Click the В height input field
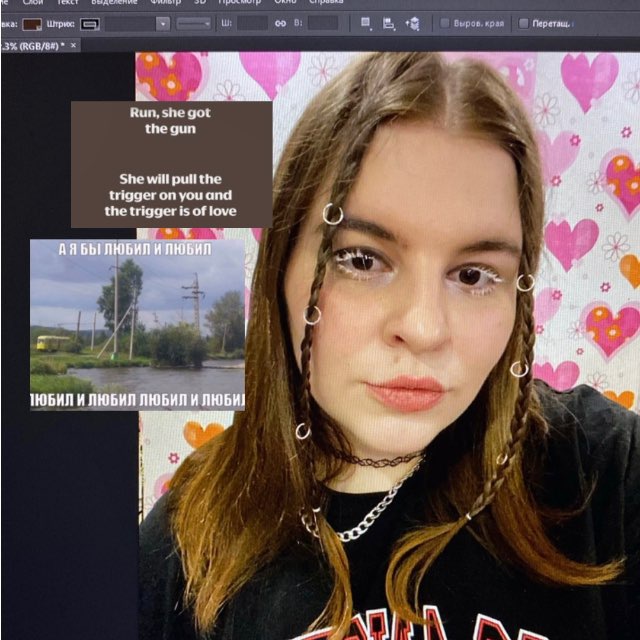This screenshot has height=640, width=640. click(323, 23)
